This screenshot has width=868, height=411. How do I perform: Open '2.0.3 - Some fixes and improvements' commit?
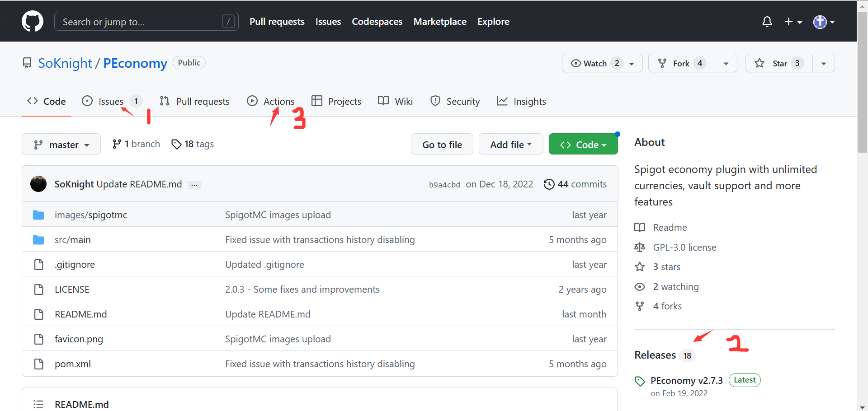[x=302, y=290]
